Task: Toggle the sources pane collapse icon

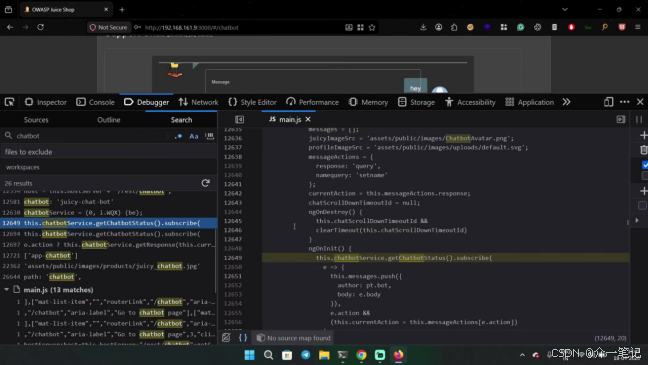Action: coord(239,119)
